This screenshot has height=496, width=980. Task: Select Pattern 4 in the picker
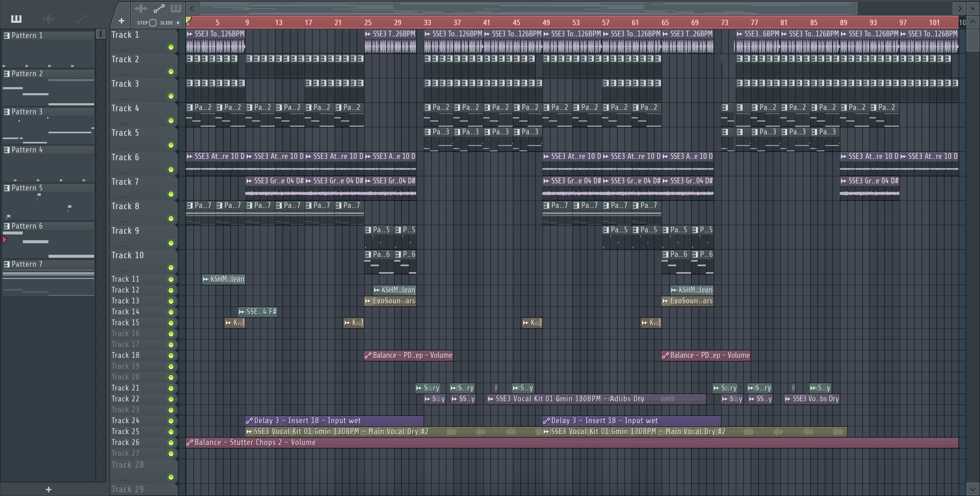pyautogui.click(x=49, y=149)
